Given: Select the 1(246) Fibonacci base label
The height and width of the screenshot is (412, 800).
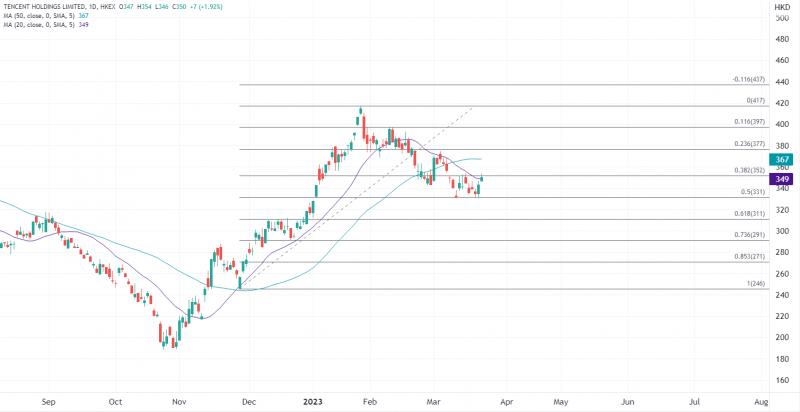Looking at the screenshot, I should tap(756, 284).
